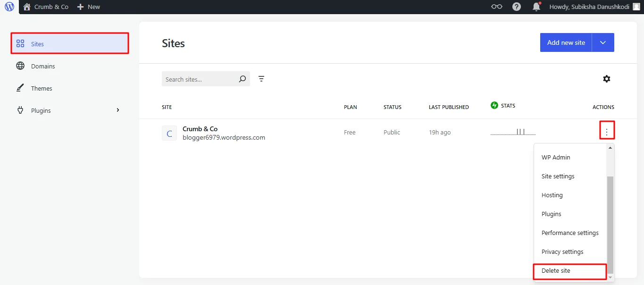
Task: Open Domains in the sidebar
Action: click(43, 67)
